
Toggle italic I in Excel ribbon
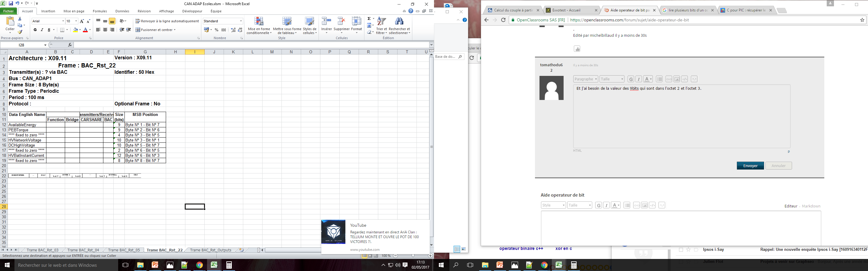tap(42, 30)
